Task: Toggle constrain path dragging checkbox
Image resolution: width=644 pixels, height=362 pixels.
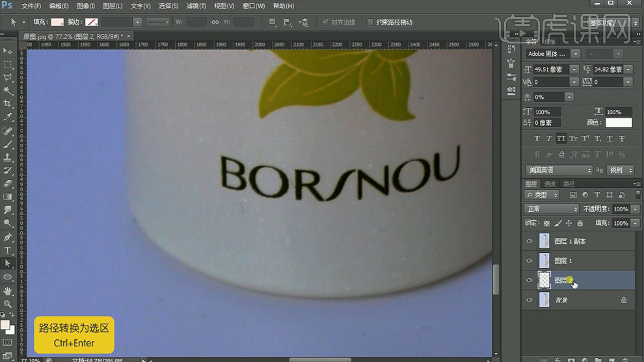Action: [x=370, y=22]
